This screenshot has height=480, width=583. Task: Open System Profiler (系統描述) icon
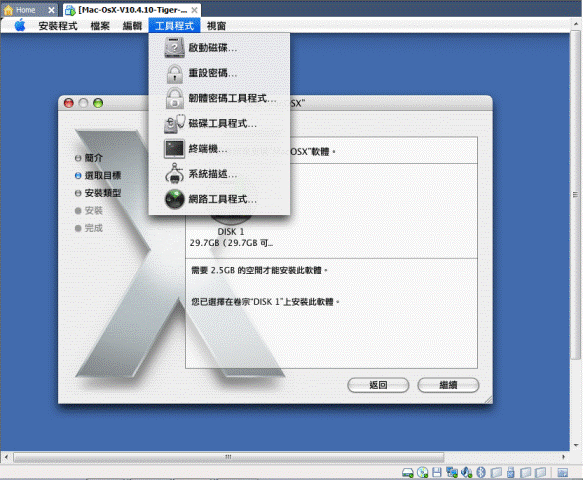click(174, 174)
